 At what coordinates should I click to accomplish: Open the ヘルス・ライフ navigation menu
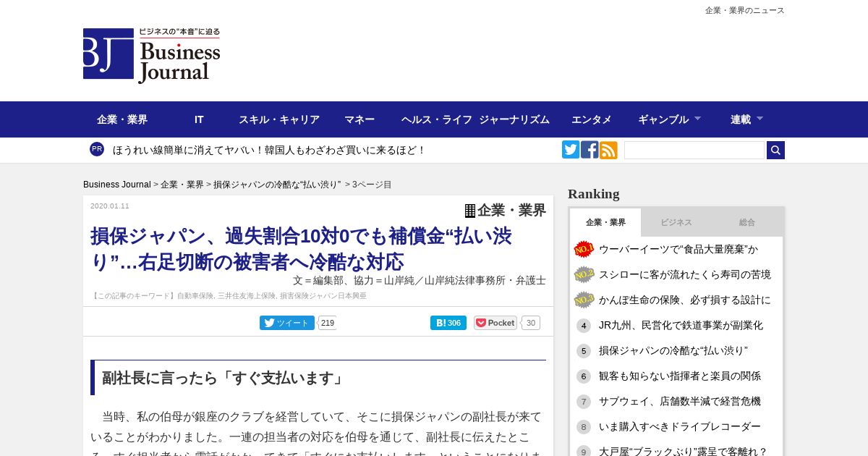(x=437, y=119)
